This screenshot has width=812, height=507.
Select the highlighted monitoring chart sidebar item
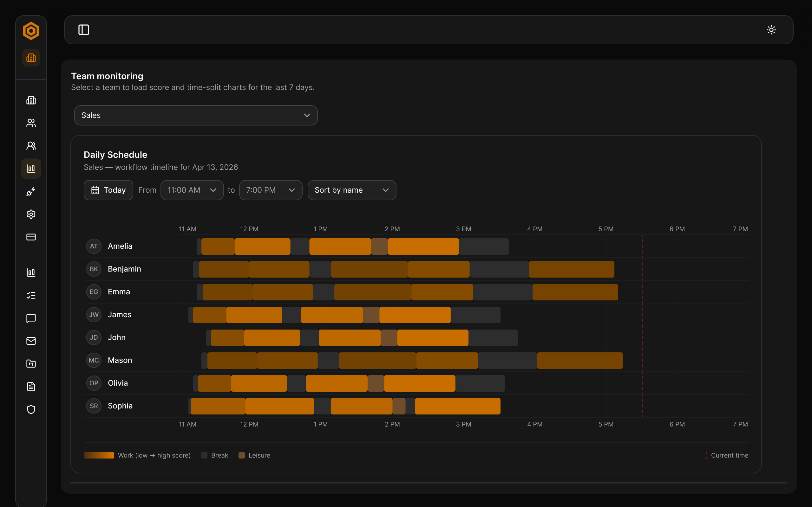pyautogui.click(x=31, y=169)
